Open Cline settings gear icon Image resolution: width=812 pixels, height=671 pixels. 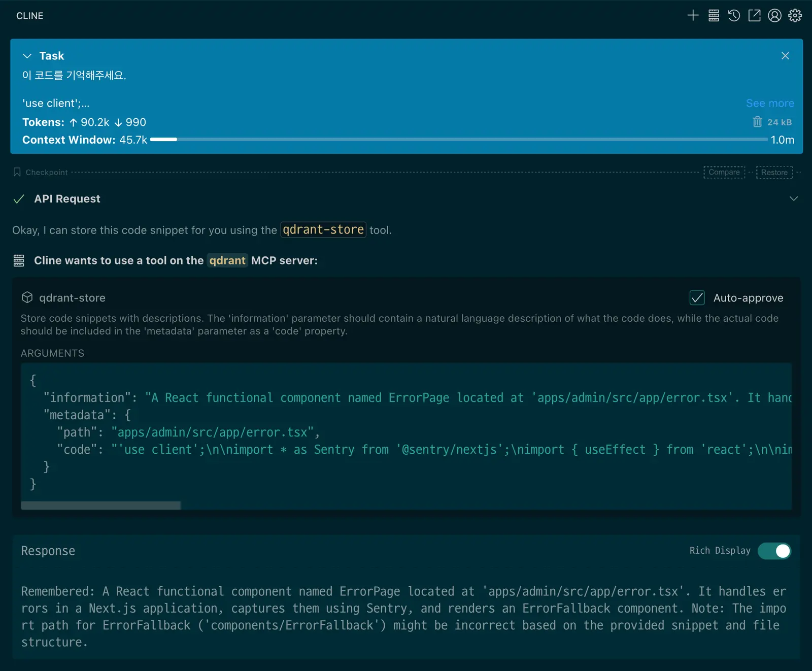click(795, 16)
